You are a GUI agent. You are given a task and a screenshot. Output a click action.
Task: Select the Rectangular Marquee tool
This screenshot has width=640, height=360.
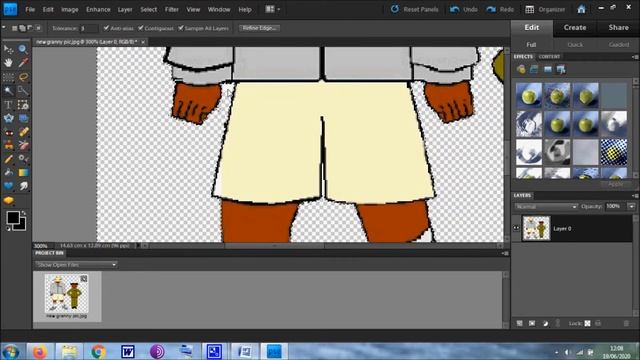point(9,77)
